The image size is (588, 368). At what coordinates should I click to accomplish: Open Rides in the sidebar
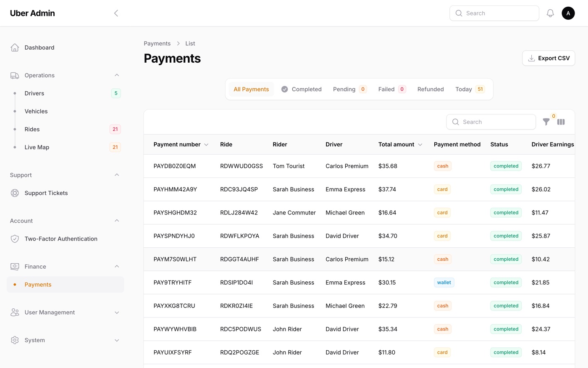pyautogui.click(x=66, y=129)
